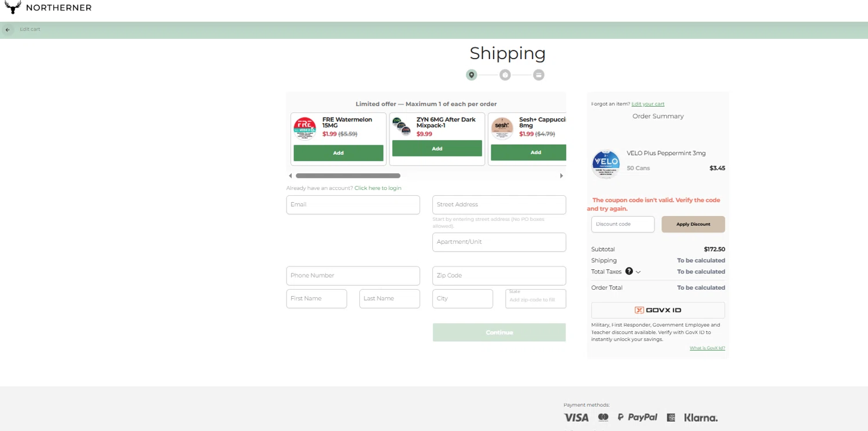The image size is (868, 431).
Task: Focus the Apartment/Unit field
Action: (x=499, y=242)
